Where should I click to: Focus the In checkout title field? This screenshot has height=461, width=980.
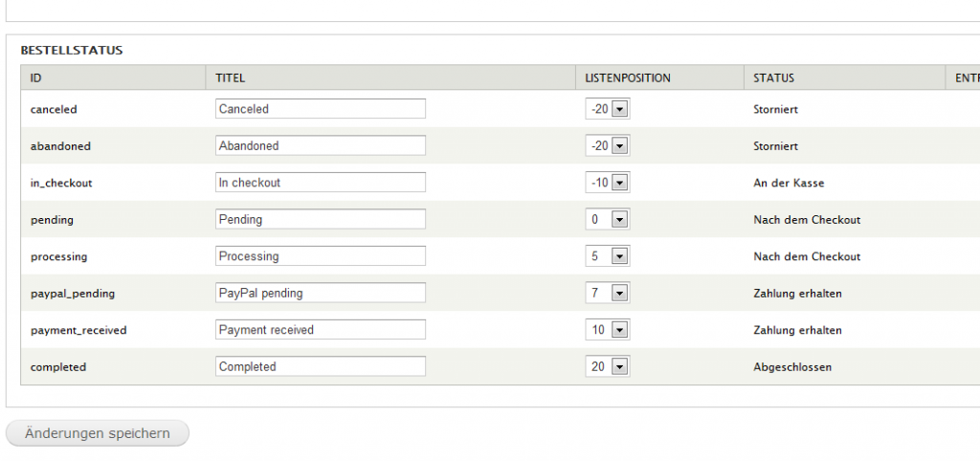321,183
